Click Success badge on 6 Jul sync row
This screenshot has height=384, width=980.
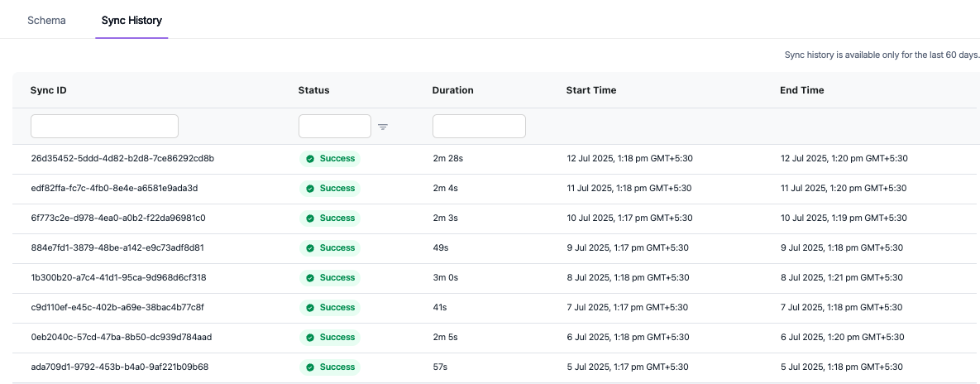pyautogui.click(x=330, y=337)
